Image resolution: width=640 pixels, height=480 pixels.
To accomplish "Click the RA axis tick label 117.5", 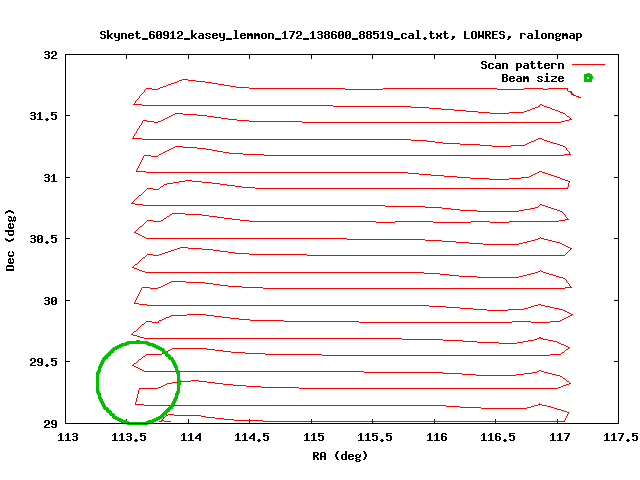I will click(x=621, y=437).
